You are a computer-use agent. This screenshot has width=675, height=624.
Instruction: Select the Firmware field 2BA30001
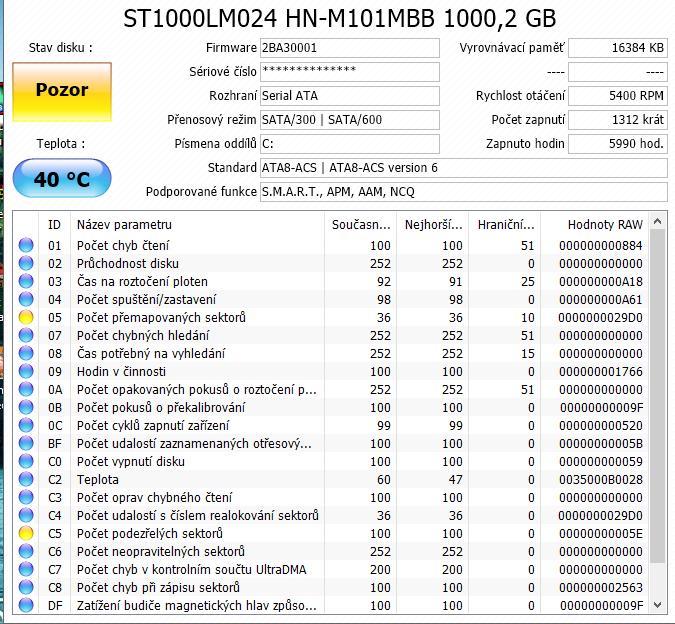[x=350, y=48]
